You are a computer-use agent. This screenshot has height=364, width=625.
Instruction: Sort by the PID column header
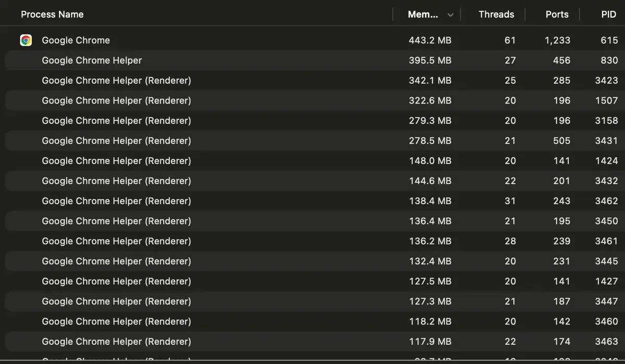tap(608, 15)
